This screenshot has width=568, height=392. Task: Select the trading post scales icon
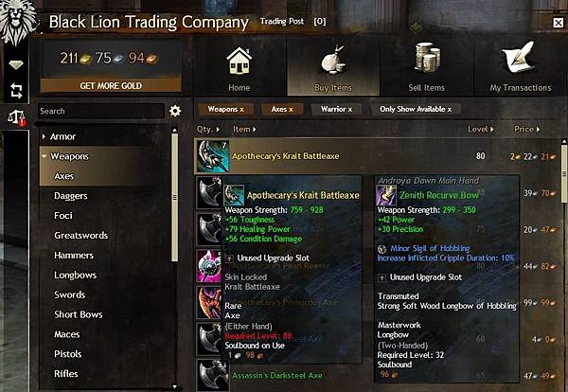[17, 117]
